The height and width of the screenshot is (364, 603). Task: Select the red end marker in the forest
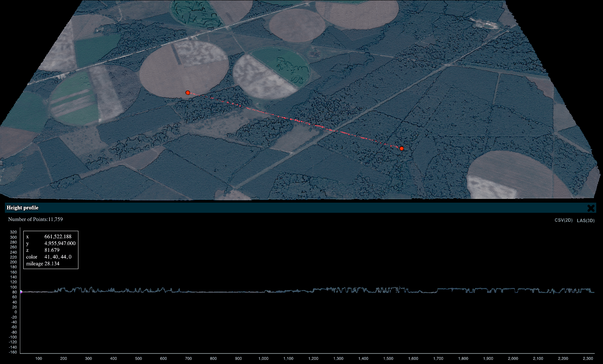pyautogui.click(x=401, y=149)
